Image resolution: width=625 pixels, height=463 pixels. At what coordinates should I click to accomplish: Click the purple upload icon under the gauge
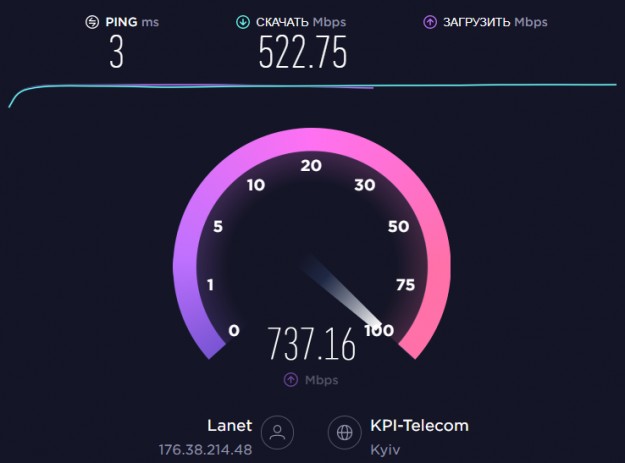click(x=291, y=380)
